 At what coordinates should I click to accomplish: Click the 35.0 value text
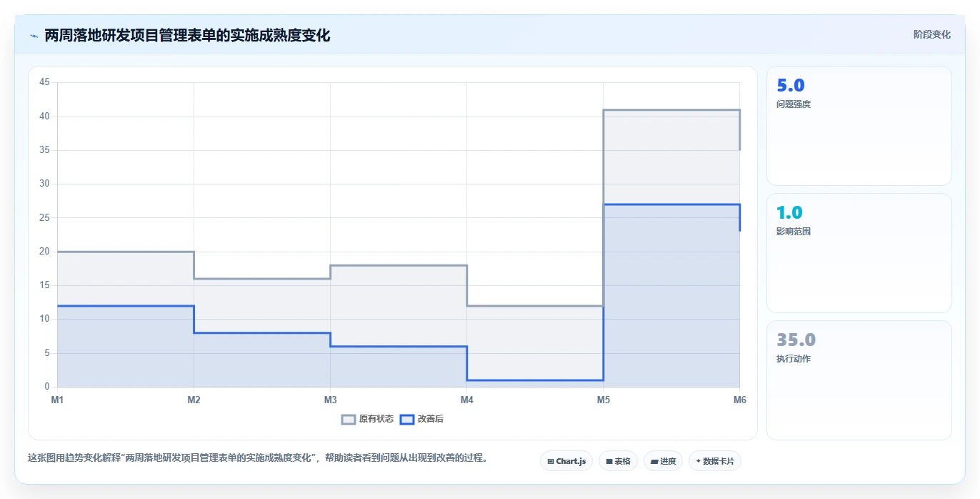(x=796, y=340)
